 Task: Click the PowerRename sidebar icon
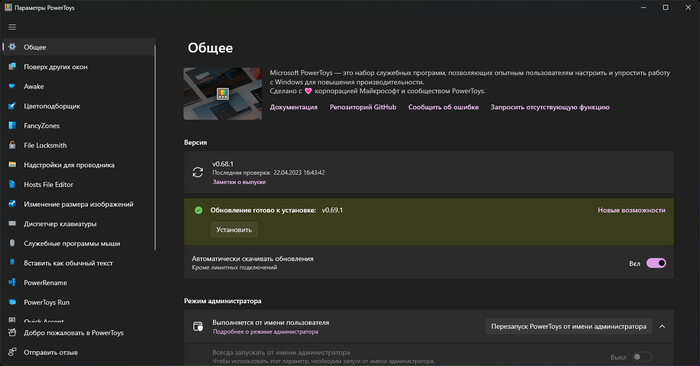[x=12, y=283]
